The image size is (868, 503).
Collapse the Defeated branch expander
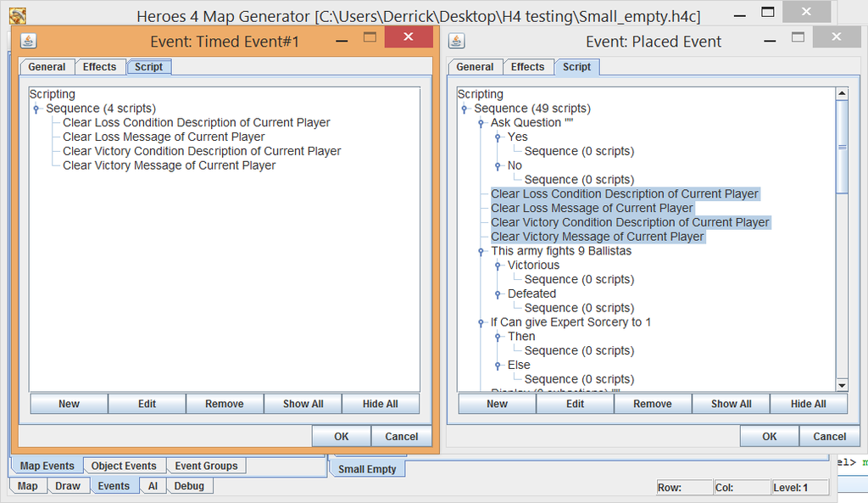(498, 294)
